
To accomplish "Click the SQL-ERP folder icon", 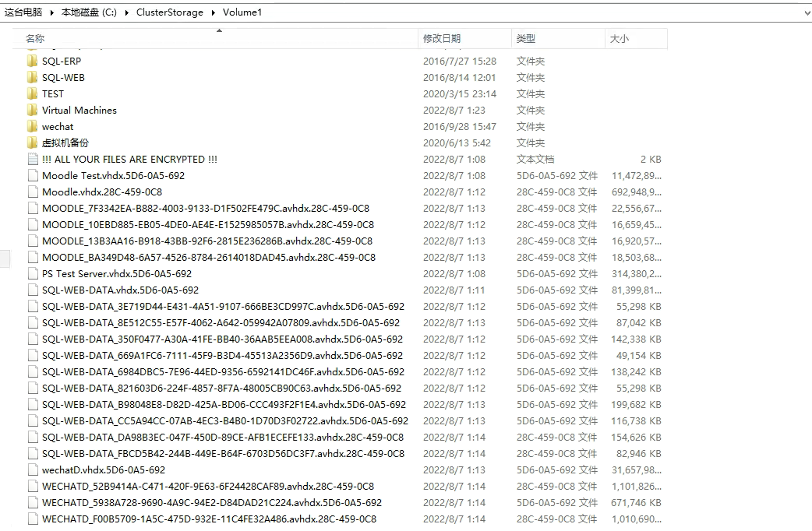I will (32, 61).
